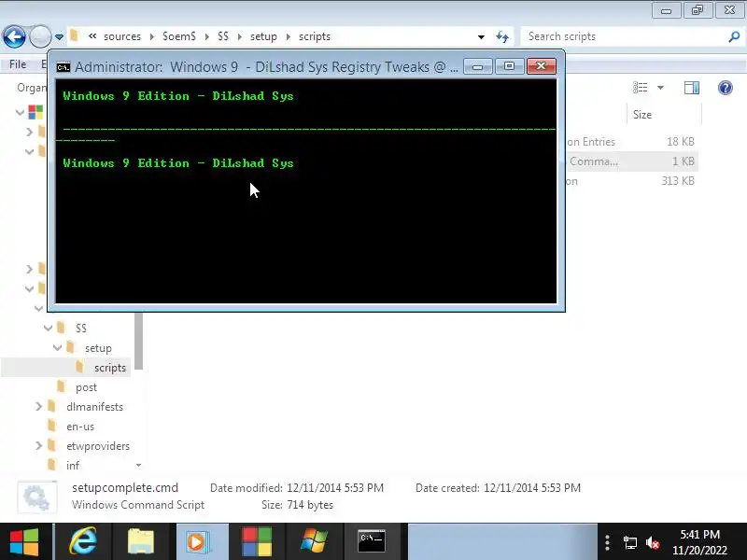747x560 pixels.
Task: Select 'SoemS' in the address breadcrumb
Action: tap(179, 36)
